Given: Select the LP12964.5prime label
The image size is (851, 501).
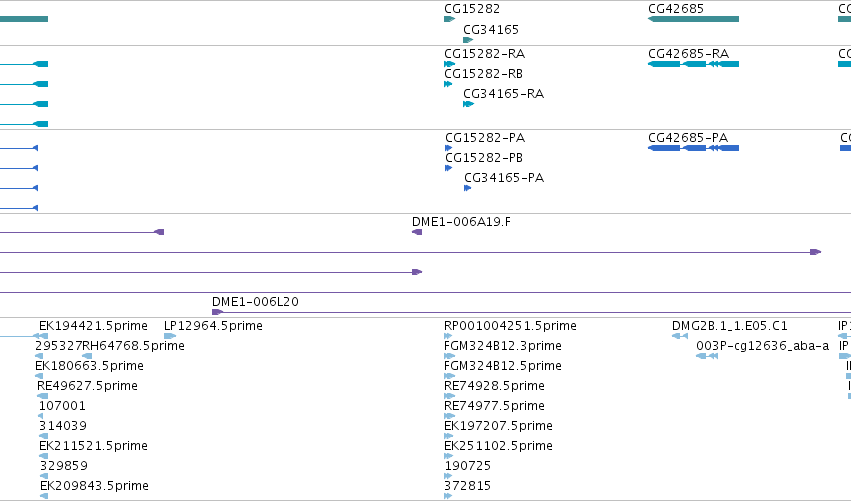Looking at the screenshot, I should click(213, 326).
